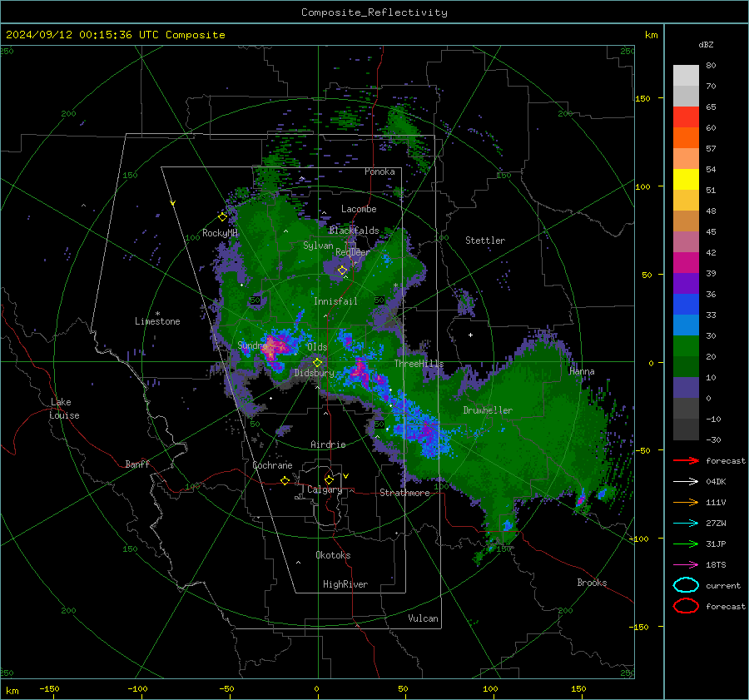Select the white 04DK arrow legend icon
Image resolution: width=749 pixels, height=700 pixels.
(686, 482)
